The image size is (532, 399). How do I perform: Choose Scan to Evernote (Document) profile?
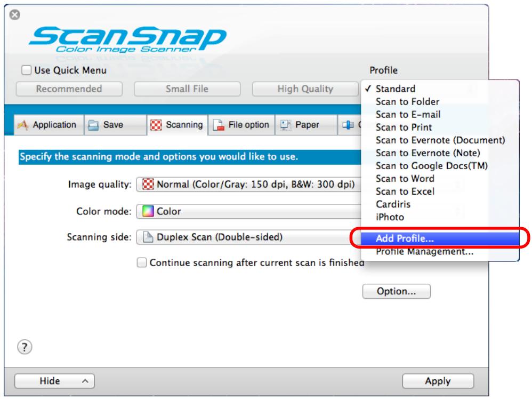point(440,140)
